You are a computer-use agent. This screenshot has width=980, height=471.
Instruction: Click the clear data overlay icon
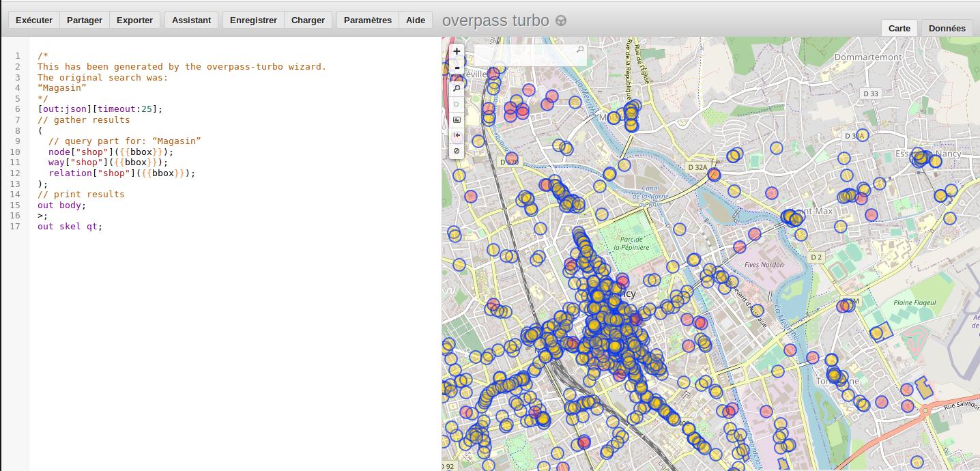[x=457, y=150]
